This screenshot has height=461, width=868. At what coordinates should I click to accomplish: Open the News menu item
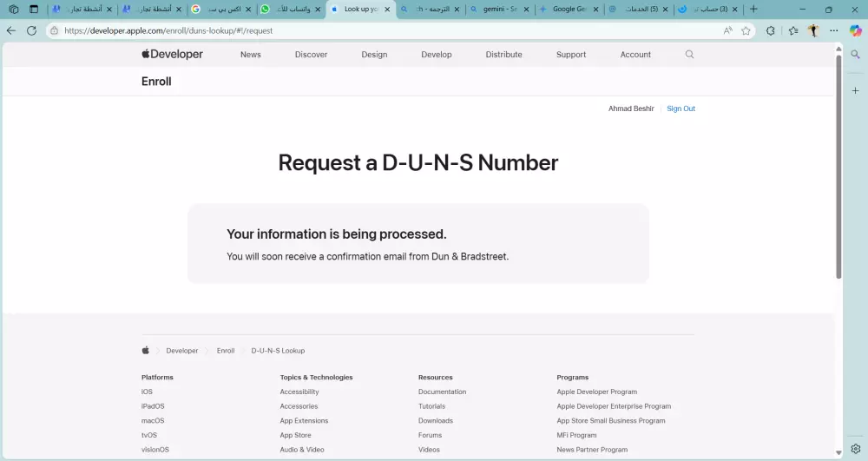pos(250,54)
